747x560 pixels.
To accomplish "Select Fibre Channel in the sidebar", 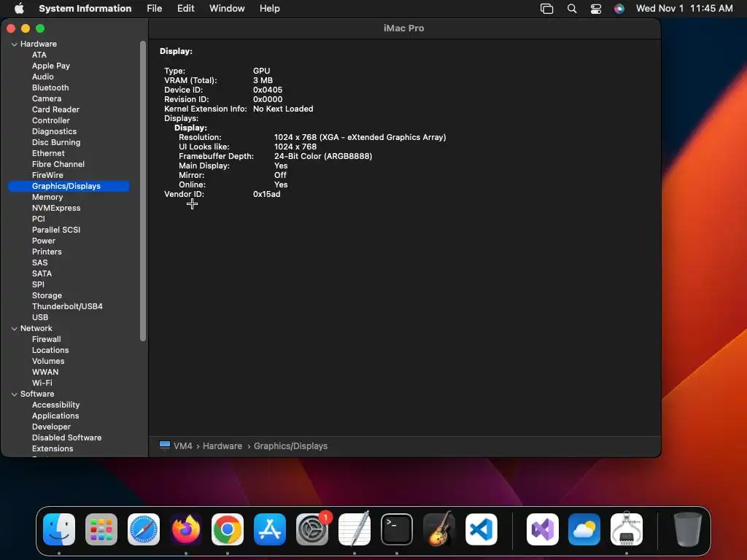I will click(x=58, y=164).
